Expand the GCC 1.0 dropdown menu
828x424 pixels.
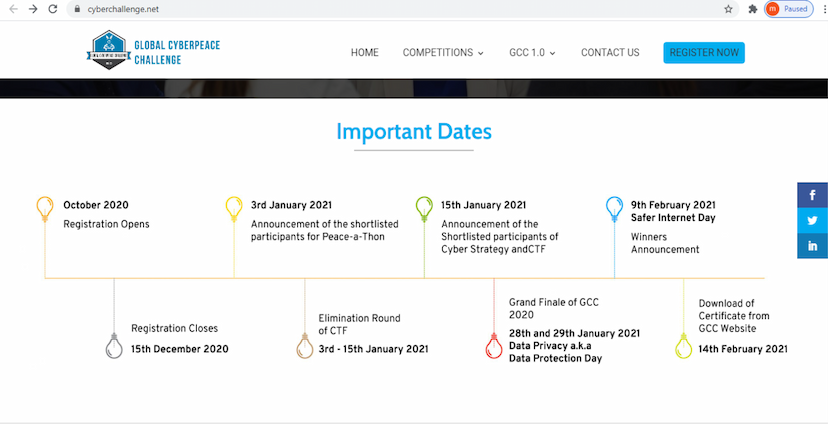click(532, 53)
